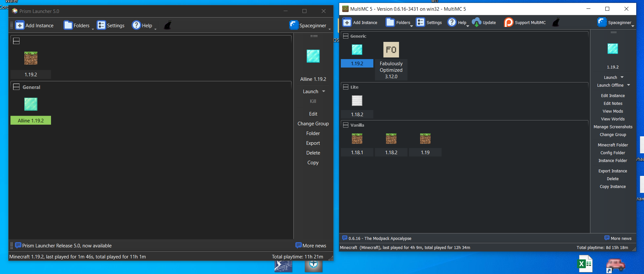
Task: Select the 1.19.2 diamond instance in MultiMC
Action: 357,50
